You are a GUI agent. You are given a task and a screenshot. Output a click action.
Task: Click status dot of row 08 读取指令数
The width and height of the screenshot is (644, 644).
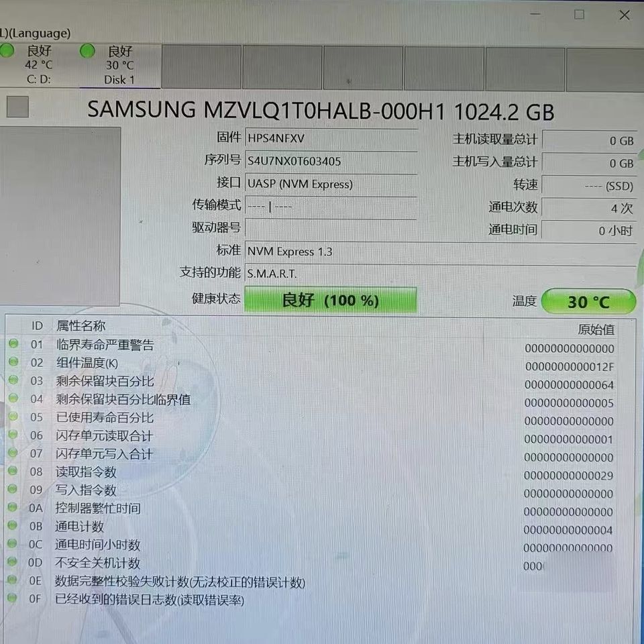(13, 471)
